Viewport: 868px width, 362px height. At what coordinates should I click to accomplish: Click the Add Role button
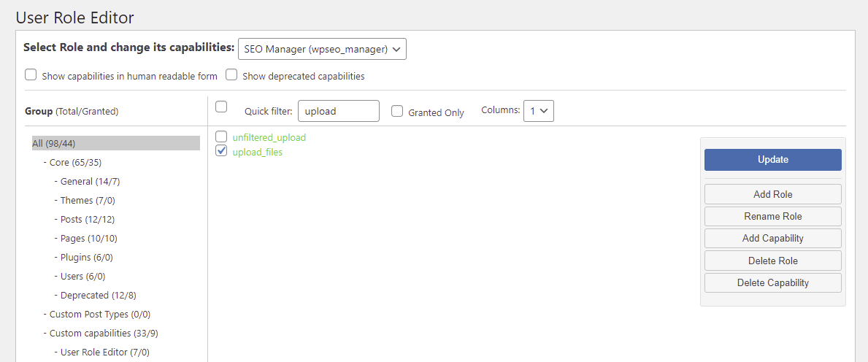[772, 194]
